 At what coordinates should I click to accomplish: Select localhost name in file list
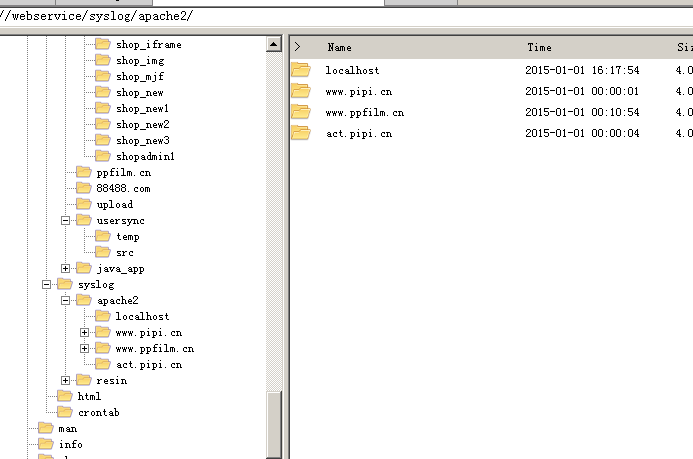coord(352,70)
